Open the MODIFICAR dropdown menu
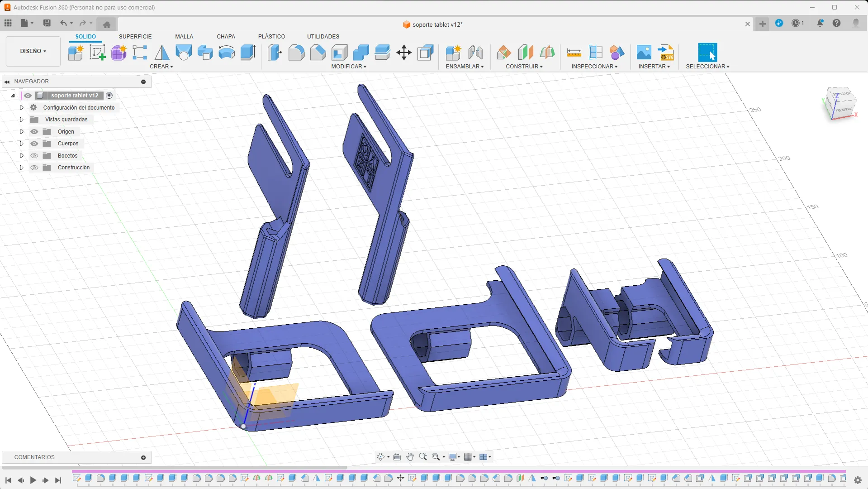 coord(348,67)
